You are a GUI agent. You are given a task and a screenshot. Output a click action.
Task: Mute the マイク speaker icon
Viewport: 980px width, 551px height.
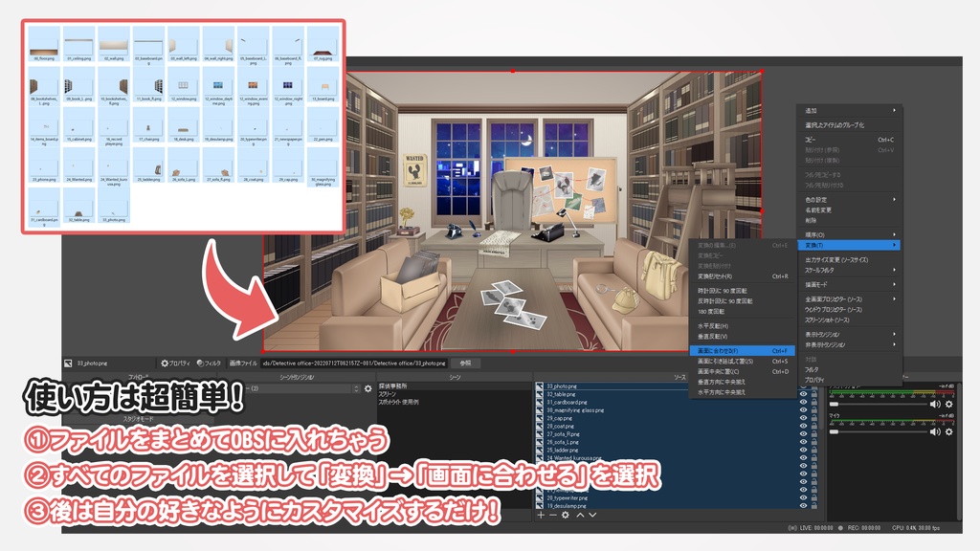935,431
